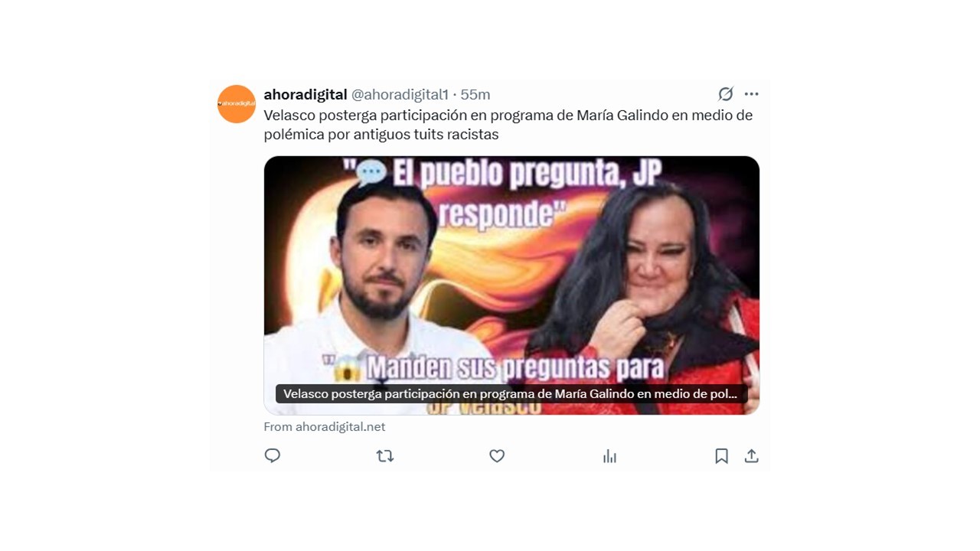980x551 pixels.
Task: Repost this tweet with the retweet icon
Action: tap(385, 456)
